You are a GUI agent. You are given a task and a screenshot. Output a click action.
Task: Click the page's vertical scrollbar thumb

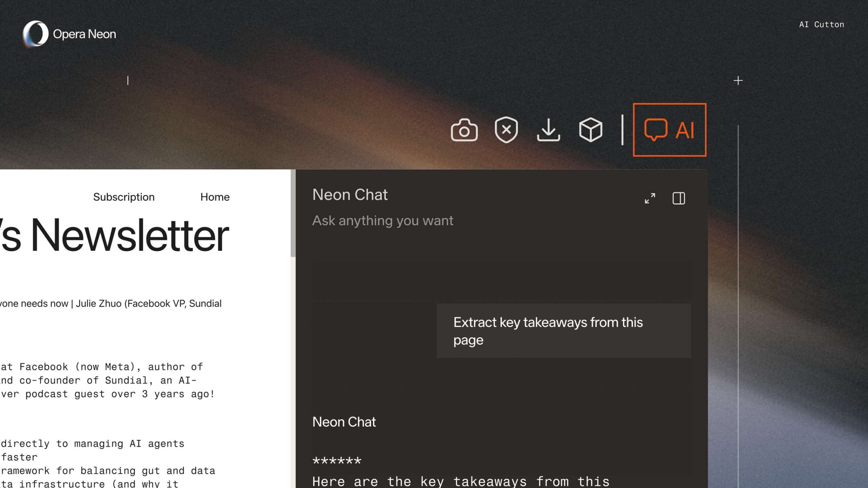293,213
